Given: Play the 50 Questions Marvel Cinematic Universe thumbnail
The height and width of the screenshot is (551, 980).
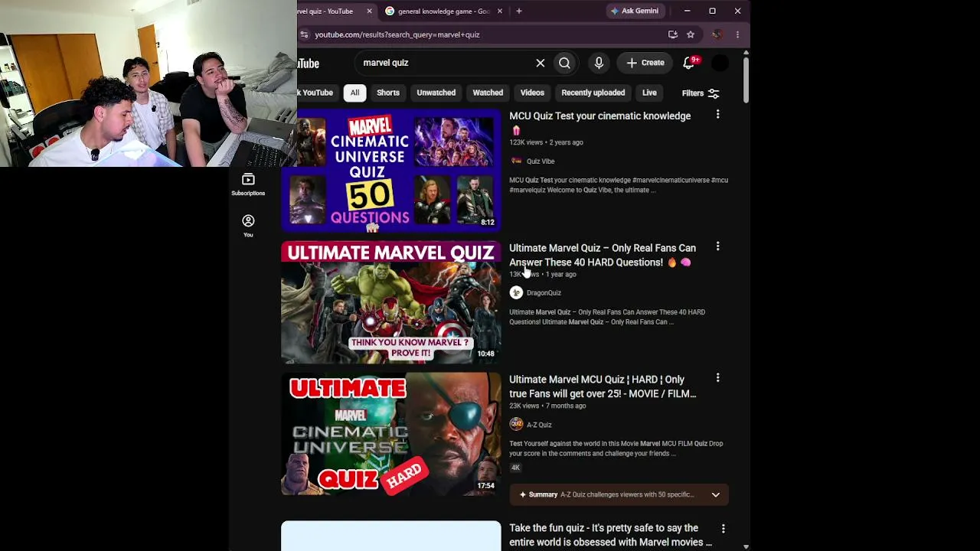Looking at the screenshot, I should coord(391,171).
